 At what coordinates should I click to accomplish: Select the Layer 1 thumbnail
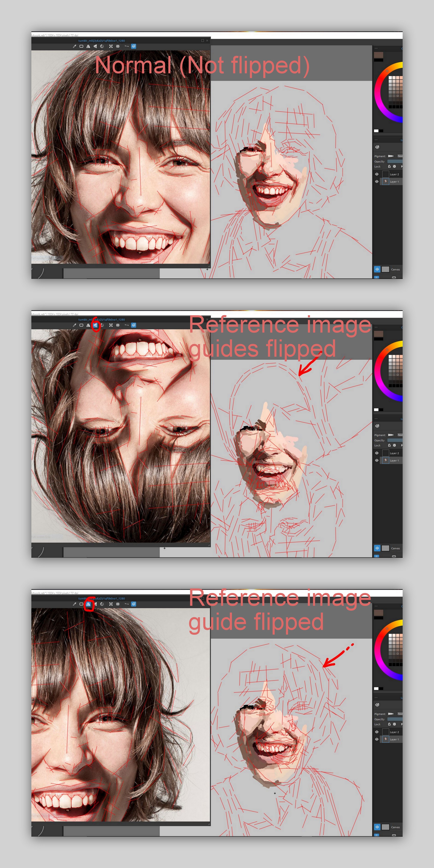[386, 181]
